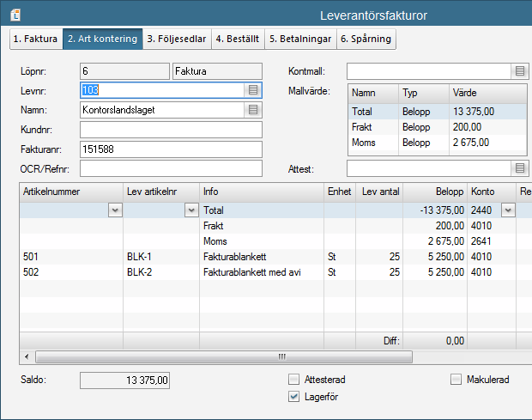Click the 13 375,00 value in Mallvärde table
532x420 pixels.
474,112
